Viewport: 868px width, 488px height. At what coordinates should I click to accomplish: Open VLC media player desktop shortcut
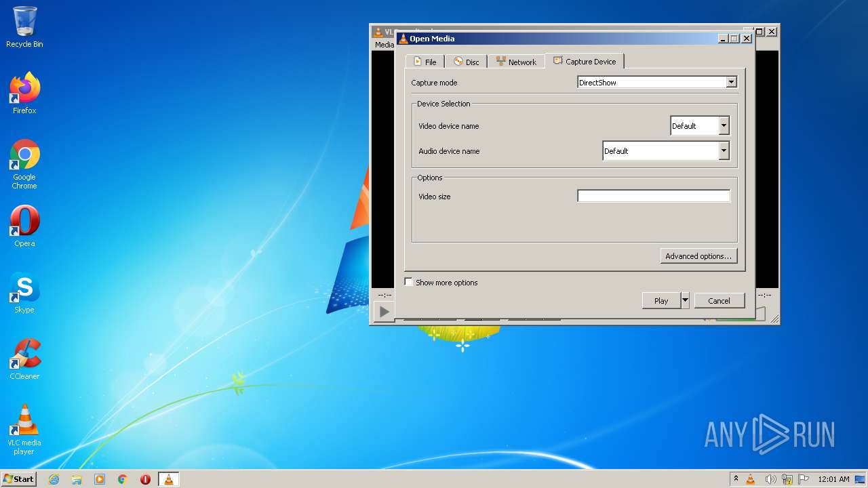(x=24, y=430)
